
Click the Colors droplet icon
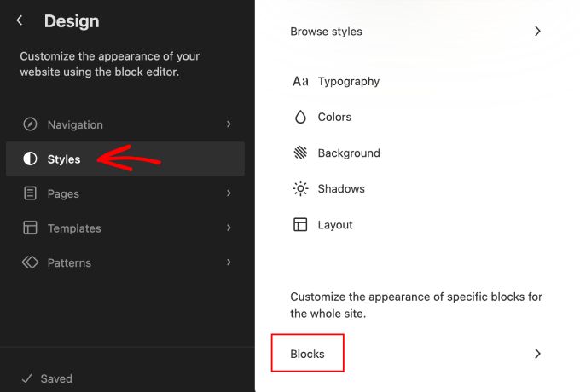[x=300, y=117]
